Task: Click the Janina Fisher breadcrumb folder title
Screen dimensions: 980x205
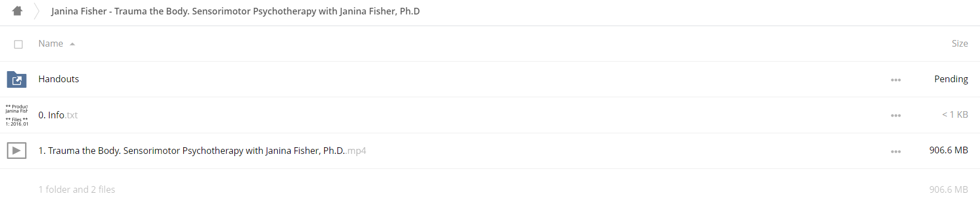Action: pos(236,11)
